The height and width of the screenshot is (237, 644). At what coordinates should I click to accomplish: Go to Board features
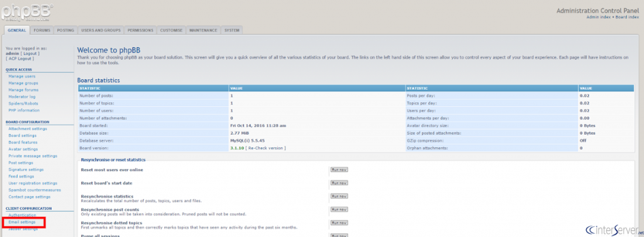click(23, 142)
